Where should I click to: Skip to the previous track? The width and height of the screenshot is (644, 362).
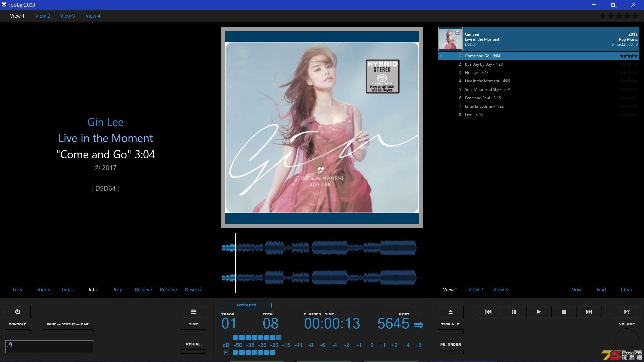pyautogui.click(x=488, y=312)
